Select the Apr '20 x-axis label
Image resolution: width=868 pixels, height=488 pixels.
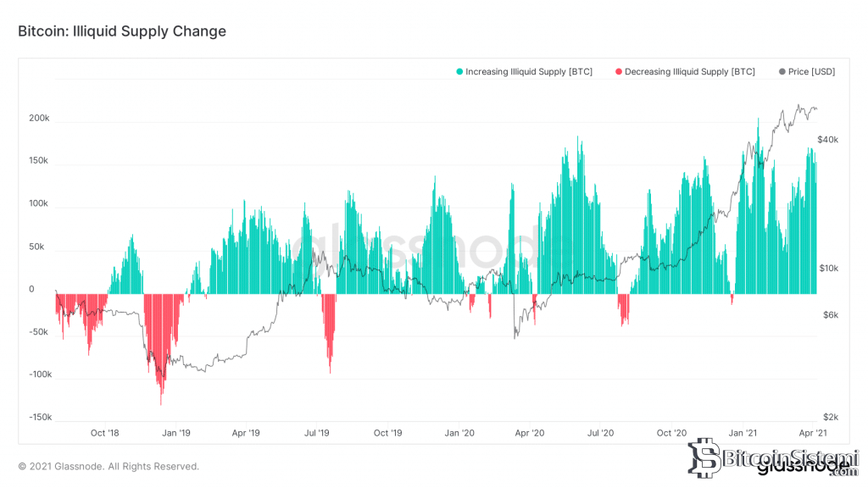(529, 433)
